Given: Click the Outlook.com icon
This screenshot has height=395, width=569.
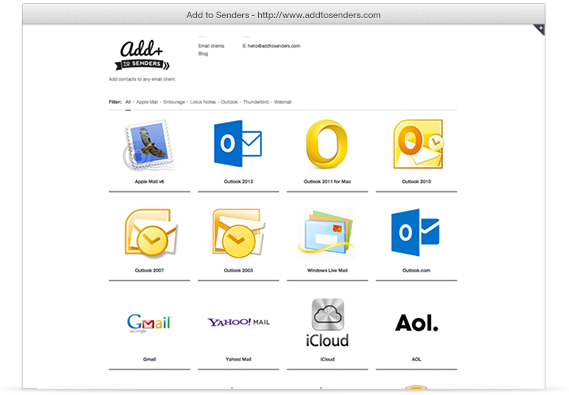Looking at the screenshot, I should coord(416,233).
